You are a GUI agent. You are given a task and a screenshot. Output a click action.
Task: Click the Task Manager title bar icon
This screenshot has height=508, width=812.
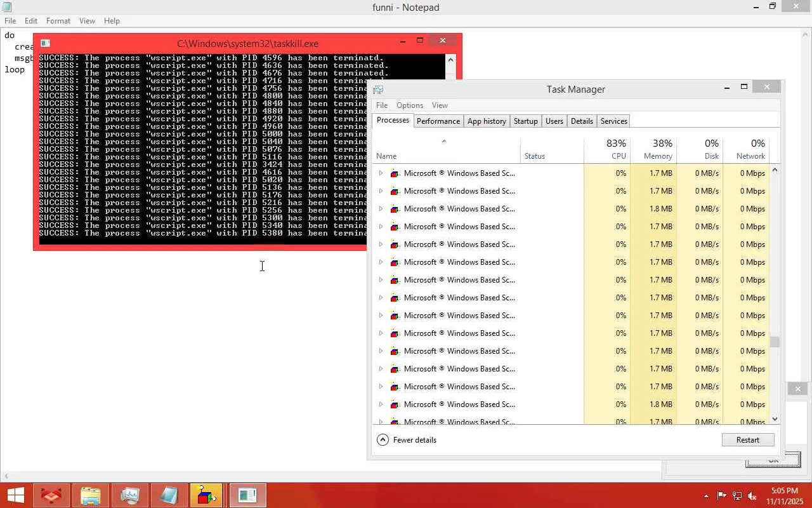pos(378,90)
